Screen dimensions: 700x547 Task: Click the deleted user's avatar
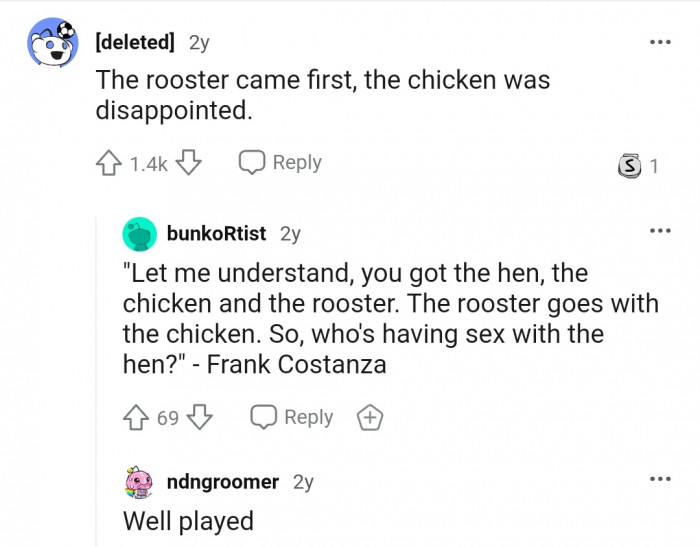point(52,45)
